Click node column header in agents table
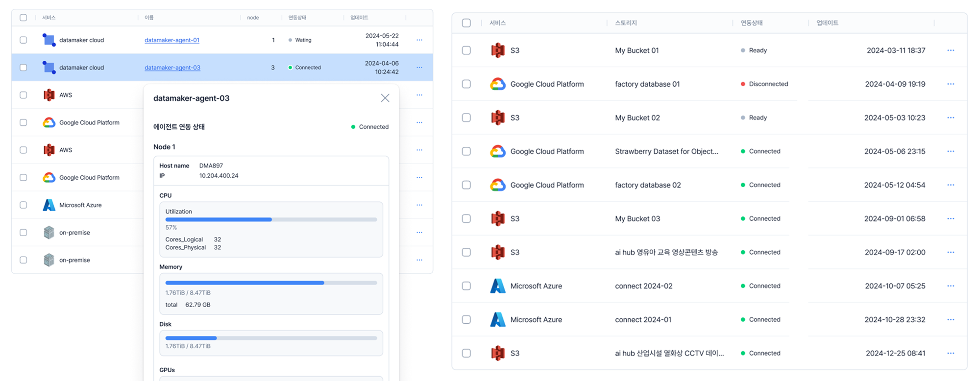Image resolution: width=980 pixels, height=381 pixels. point(253,18)
